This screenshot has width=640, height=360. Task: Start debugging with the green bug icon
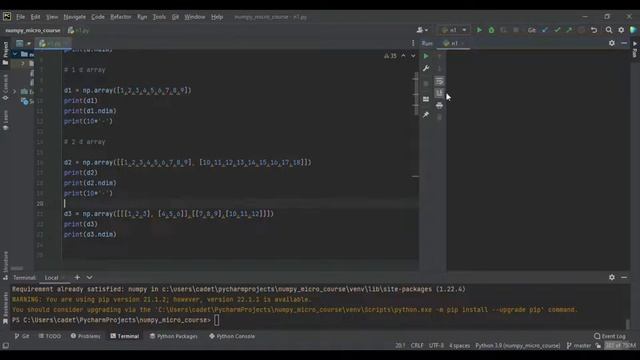click(x=491, y=30)
